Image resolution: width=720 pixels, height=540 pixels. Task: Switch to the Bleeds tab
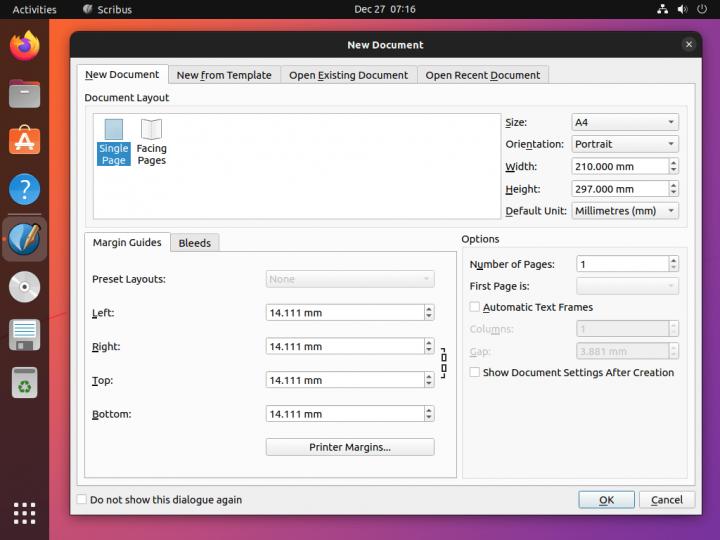pyautogui.click(x=194, y=243)
